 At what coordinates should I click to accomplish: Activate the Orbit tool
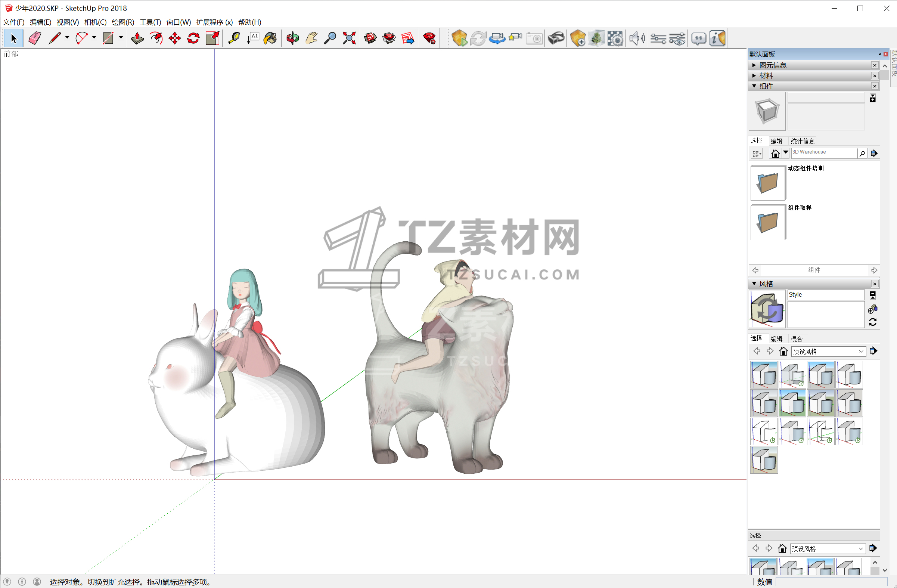click(292, 38)
